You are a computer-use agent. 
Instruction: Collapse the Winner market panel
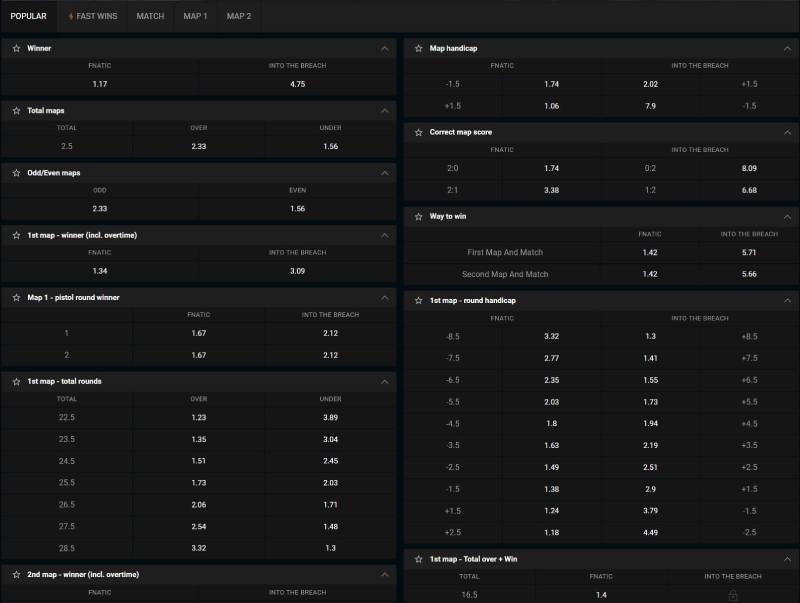click(382, 47)
